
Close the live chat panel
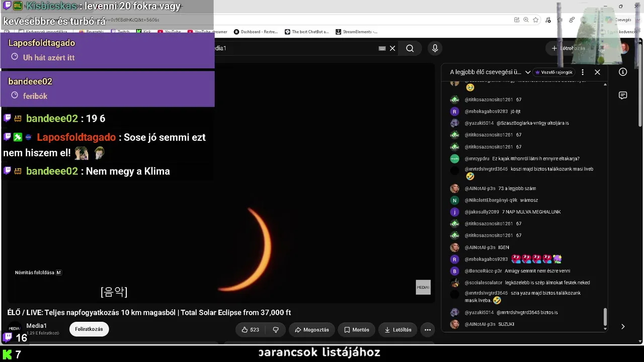tap(597, 72)
